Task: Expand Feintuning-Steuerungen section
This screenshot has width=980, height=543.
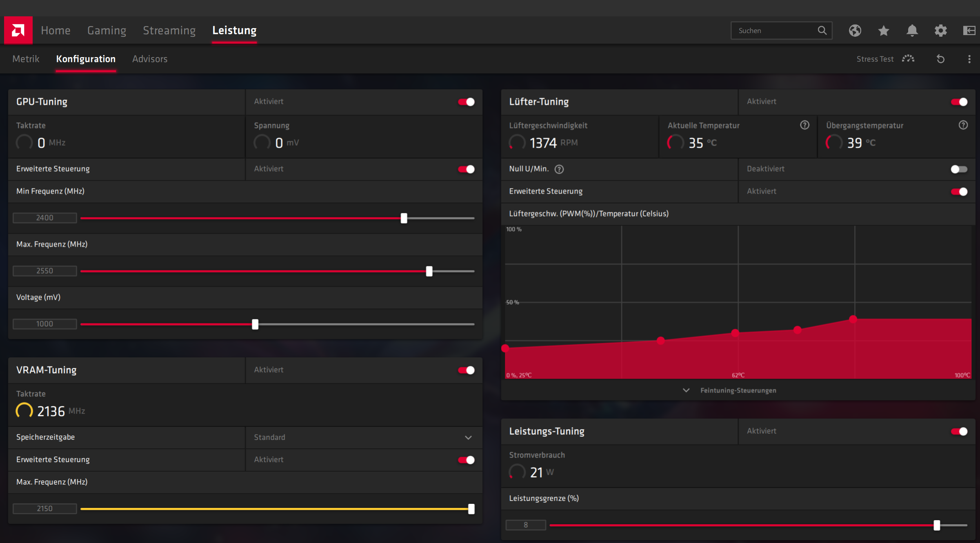Action: click(731, 390)
